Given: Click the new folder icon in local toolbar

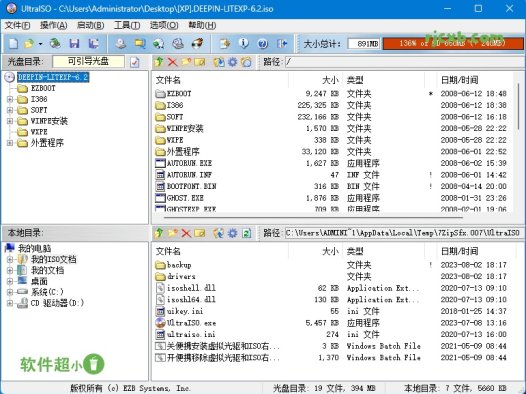Looking at the screenshot, I should [172, 233].
